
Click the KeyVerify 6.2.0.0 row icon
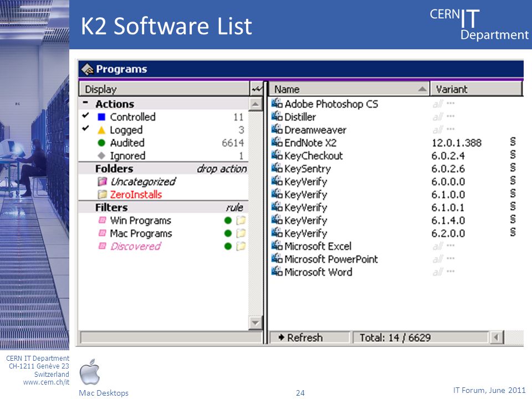pos(277,232)
